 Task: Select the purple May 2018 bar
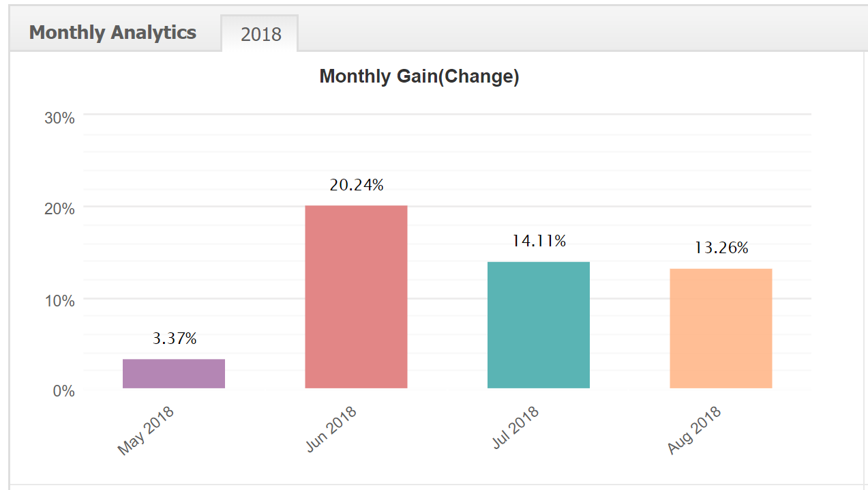pos(174,373)
